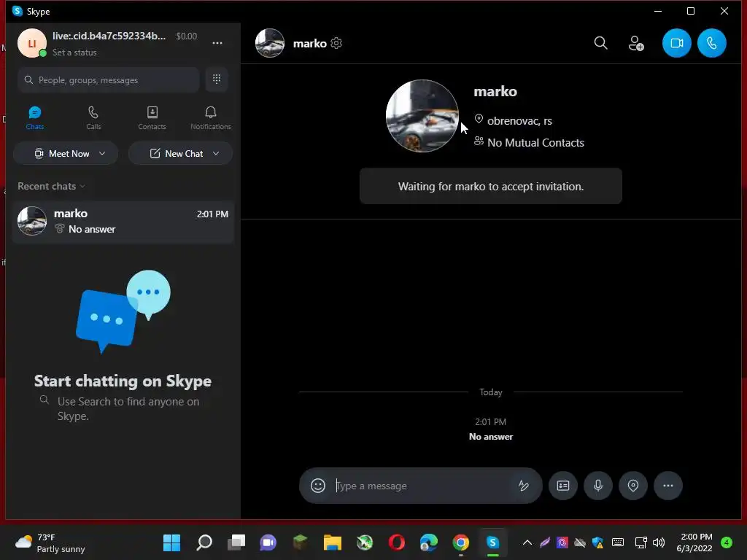The image size is (747, 560).
Task: Open the taskbar clock and date
Action: pos(694,542)
